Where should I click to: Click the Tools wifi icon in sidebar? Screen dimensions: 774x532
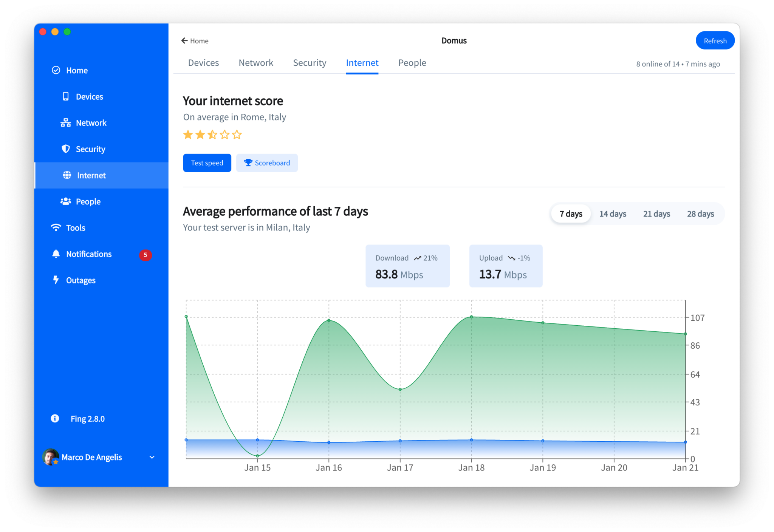(x=56, y=227)
